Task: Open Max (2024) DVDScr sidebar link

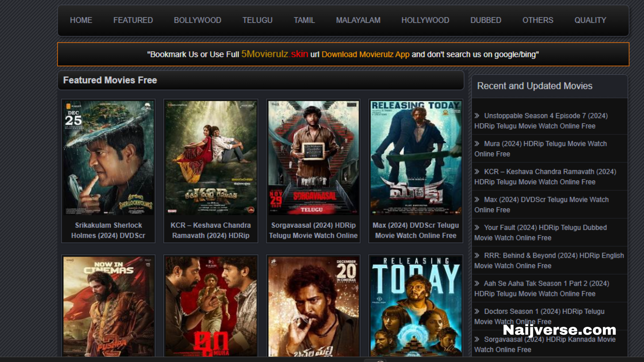Action: [x=541, y=205]
